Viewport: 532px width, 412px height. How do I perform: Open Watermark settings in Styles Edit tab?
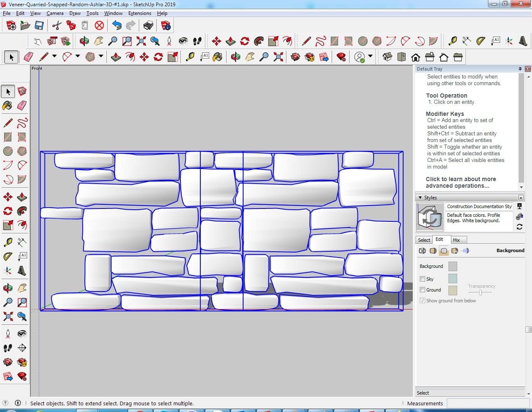tap(455, 251)
